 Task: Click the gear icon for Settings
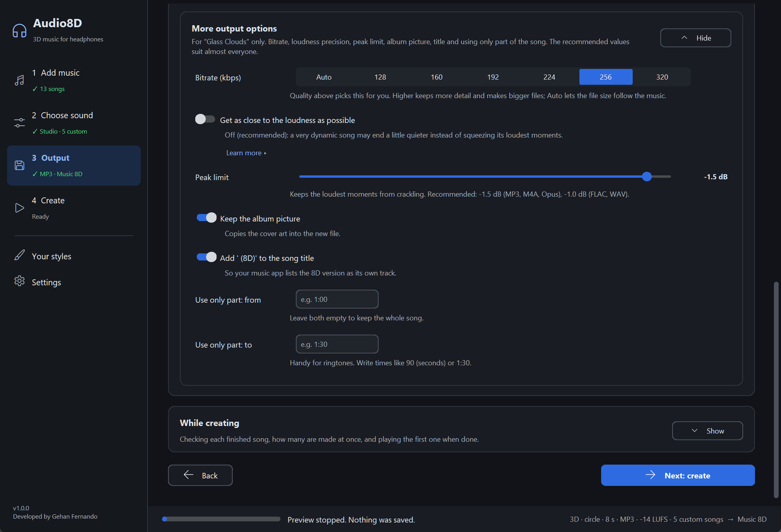tap(19, 281)
